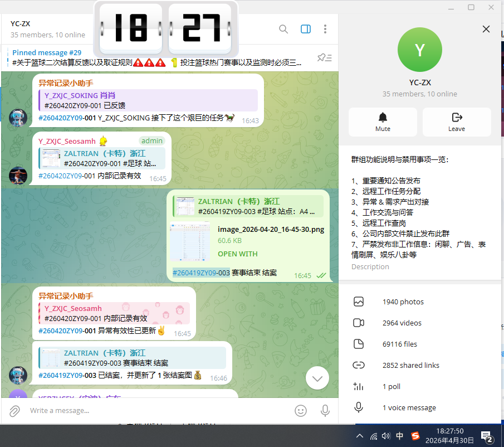Image resolution: width=504 pixels, height=447 pixels.
Task: Show hidden tray icons chevron
Action: coord(360,436)
